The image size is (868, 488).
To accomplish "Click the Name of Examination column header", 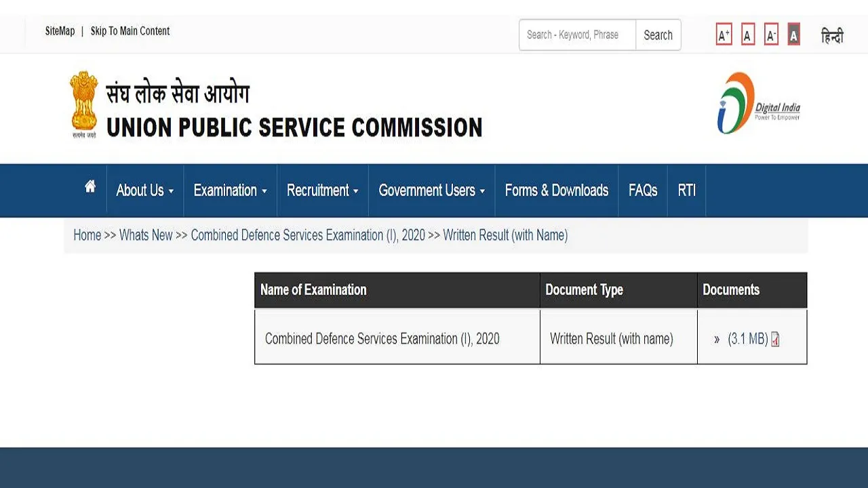I will click(x=397, y=290).
